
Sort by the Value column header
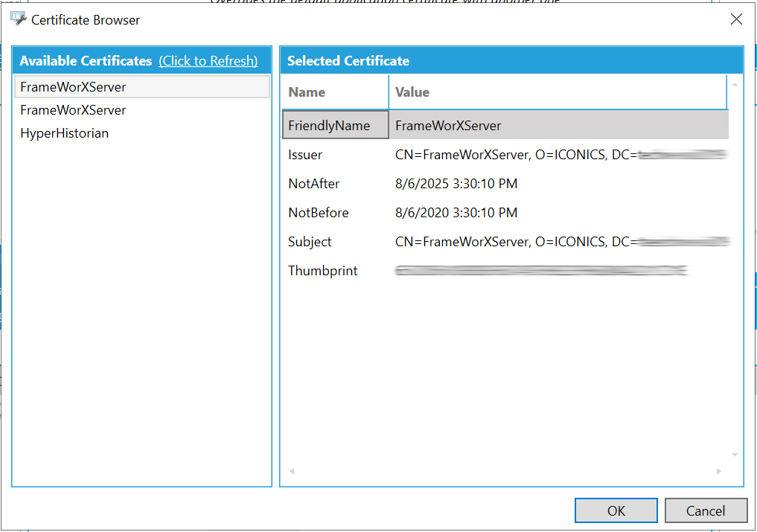point(412,92)
